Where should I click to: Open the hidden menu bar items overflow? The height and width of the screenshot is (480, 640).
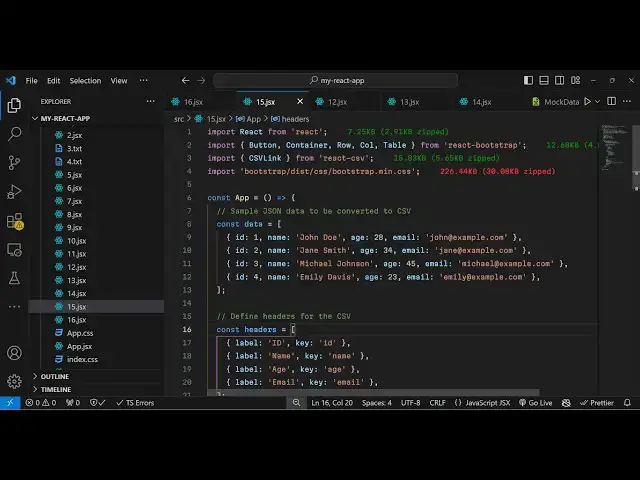point(143,80)
